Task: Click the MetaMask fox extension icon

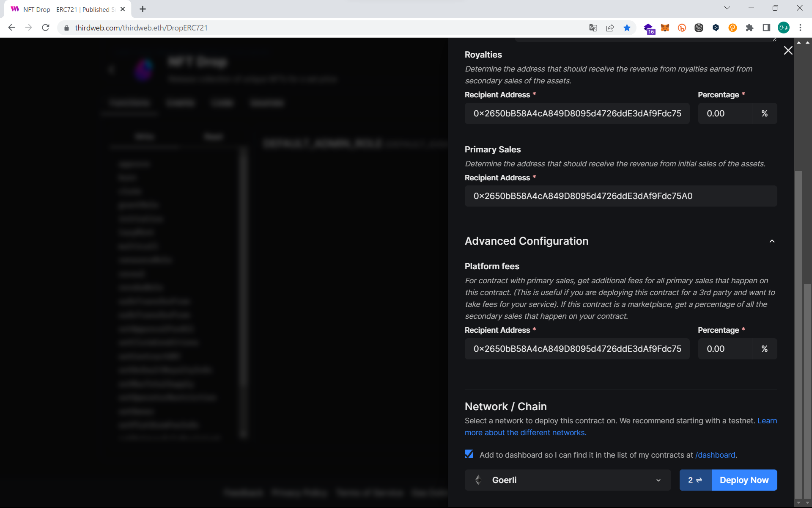Action: pos(665,28)
